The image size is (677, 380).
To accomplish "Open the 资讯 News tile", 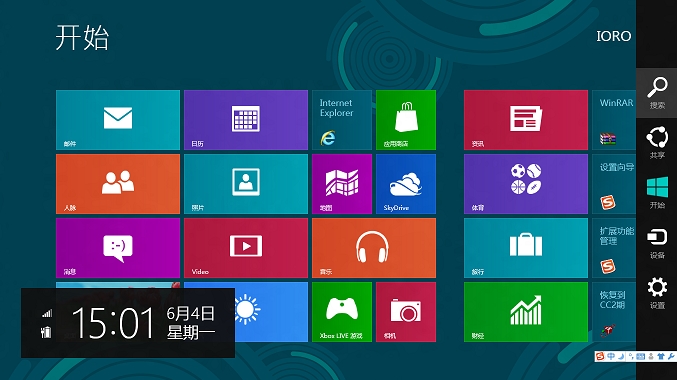I will pos(526,120).
